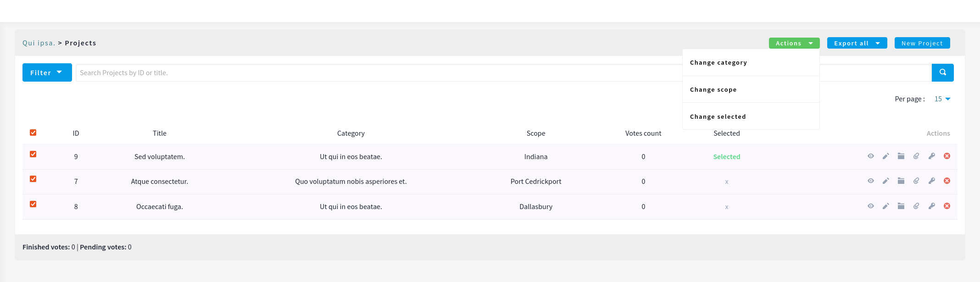The width and height of the screenshot is (980, 282).
Task: Delete project Occaecati fuga with red X
Action: pos(947,206)
